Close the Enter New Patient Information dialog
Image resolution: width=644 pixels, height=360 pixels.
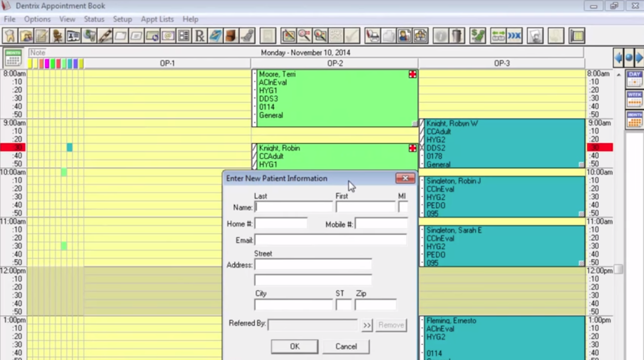click(x=405, y=178)
